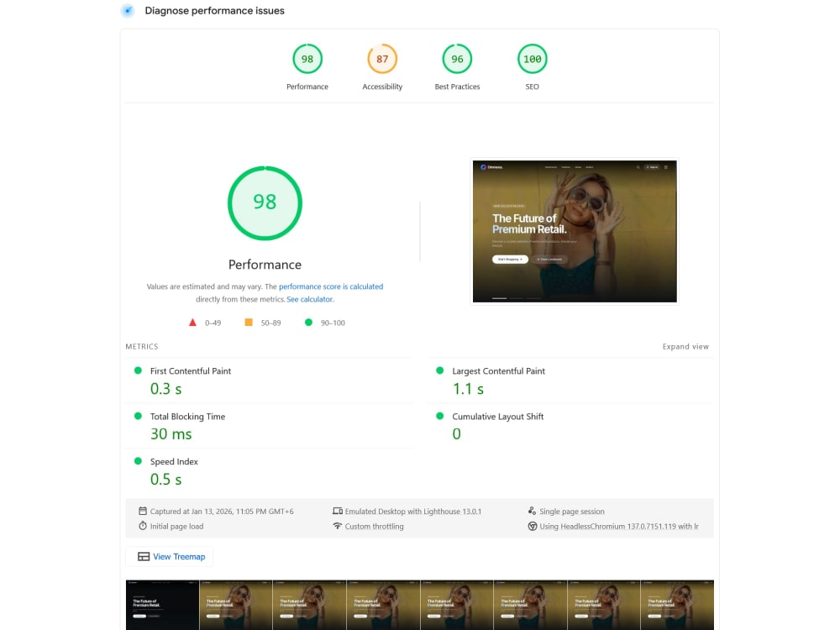The height and width of the screenshot is (630, 840).
Task: Click the View Treemap button
Action: coord(170,557)
